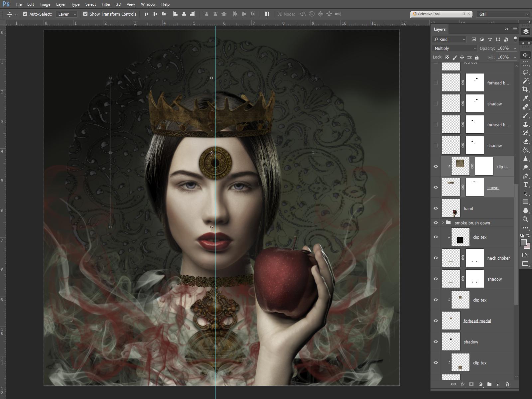Open the Filter menu
532x399 pixels.
[x=106, y=4]
